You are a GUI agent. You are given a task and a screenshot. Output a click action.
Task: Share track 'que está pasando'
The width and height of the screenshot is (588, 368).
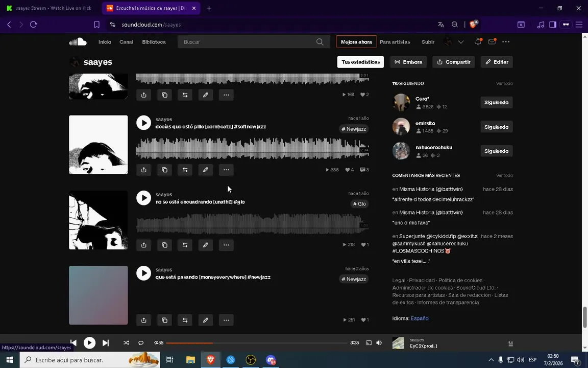[x=143, y=320]
